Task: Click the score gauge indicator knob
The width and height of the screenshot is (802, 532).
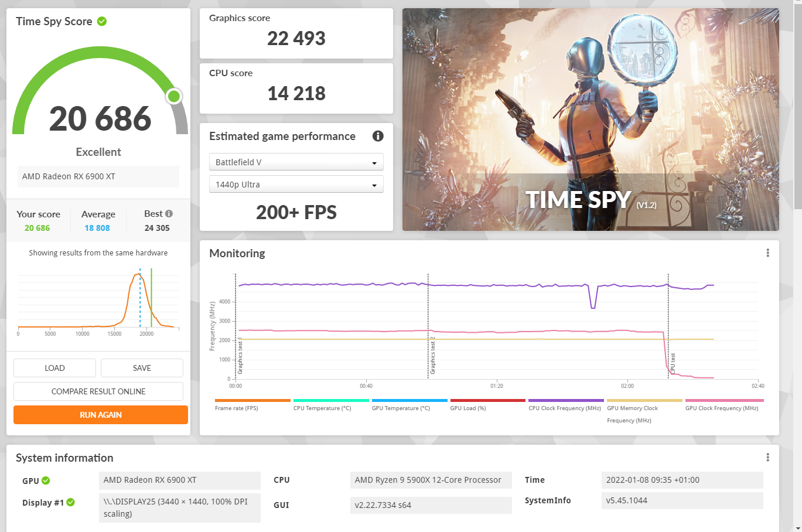Action: tap(174, 96)
